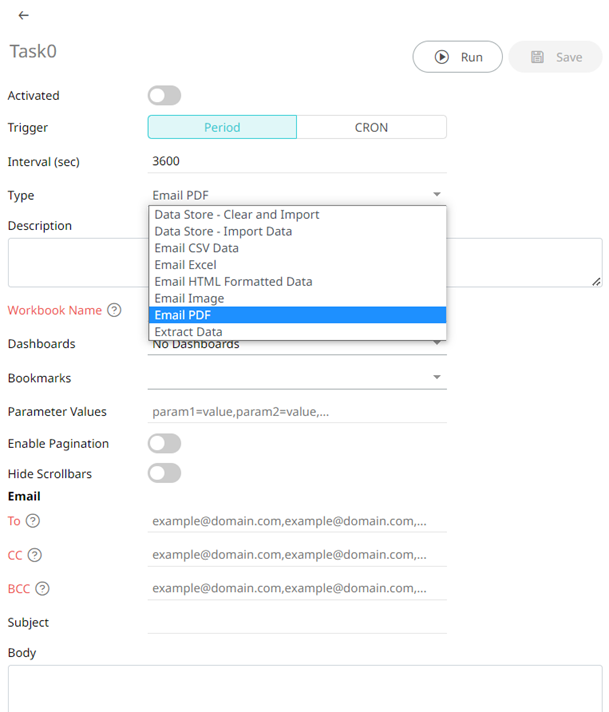
Task: Toggle the Activated switch
Action: (164, 96)
